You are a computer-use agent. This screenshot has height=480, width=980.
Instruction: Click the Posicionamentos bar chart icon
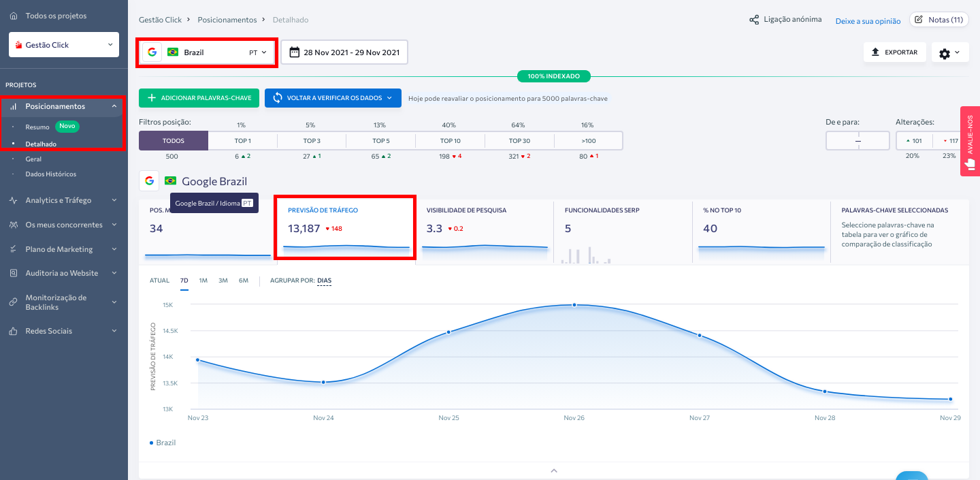click(x=13, y=106)
